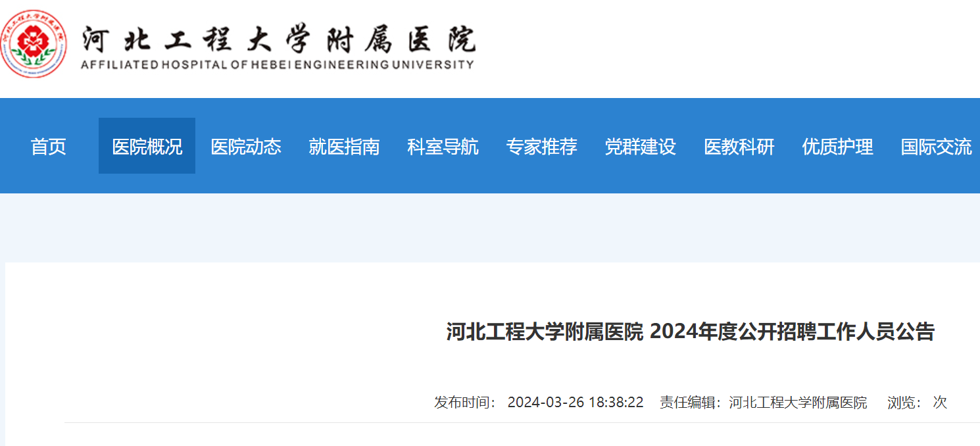
Task: Select the 国际交流 navigation item
Action: 936,147
